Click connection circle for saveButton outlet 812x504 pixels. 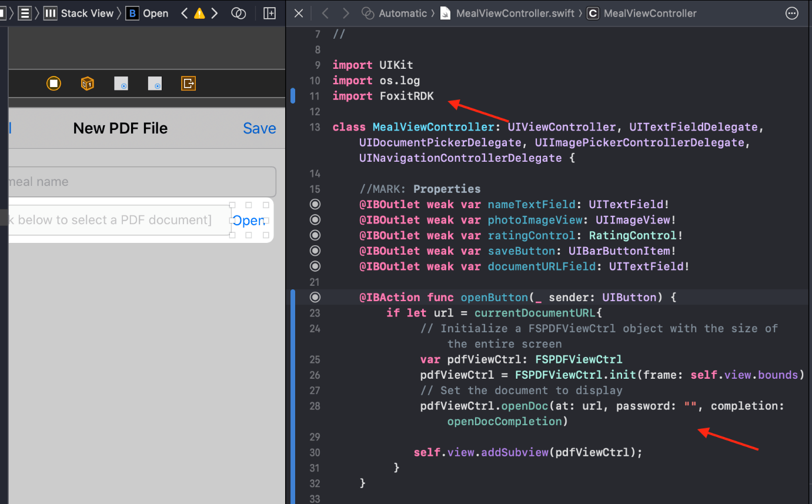tap(315, 251)
